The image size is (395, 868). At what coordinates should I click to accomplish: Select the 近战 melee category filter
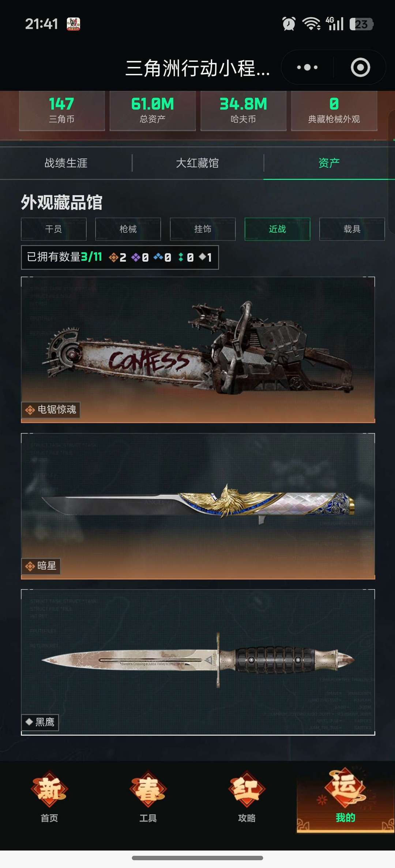coord(277,229)
